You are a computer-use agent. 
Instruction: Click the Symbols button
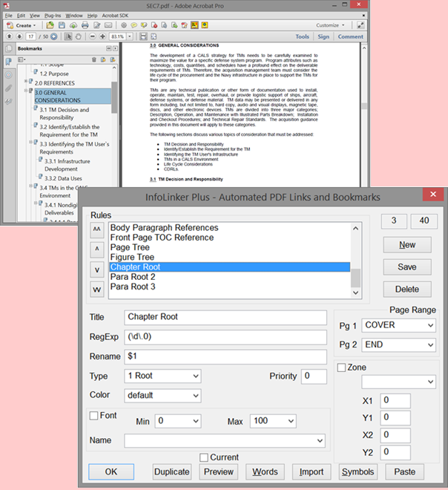click(358, 471)
